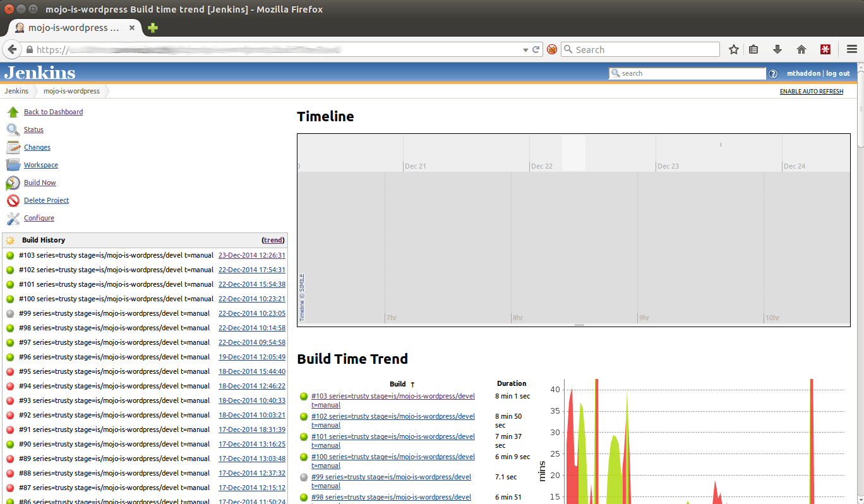
Task: Click ENABLE AUTO REFRESH link
Action: [812, 92]
